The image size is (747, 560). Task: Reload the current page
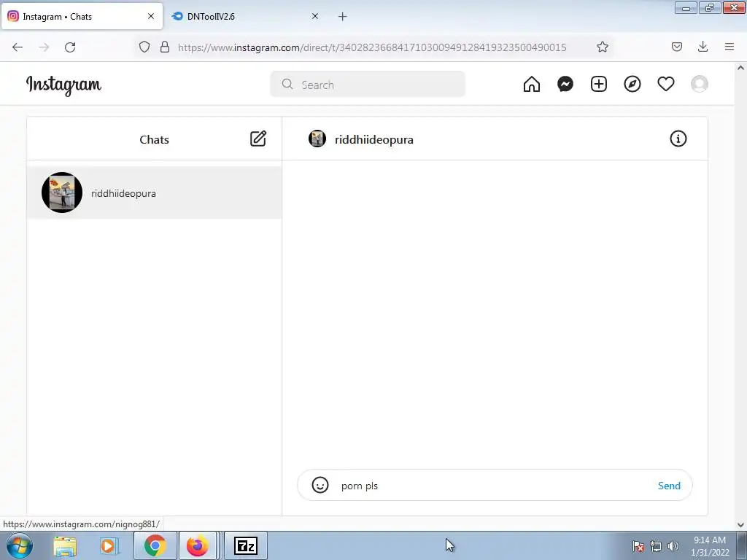[x=70, y=47]
